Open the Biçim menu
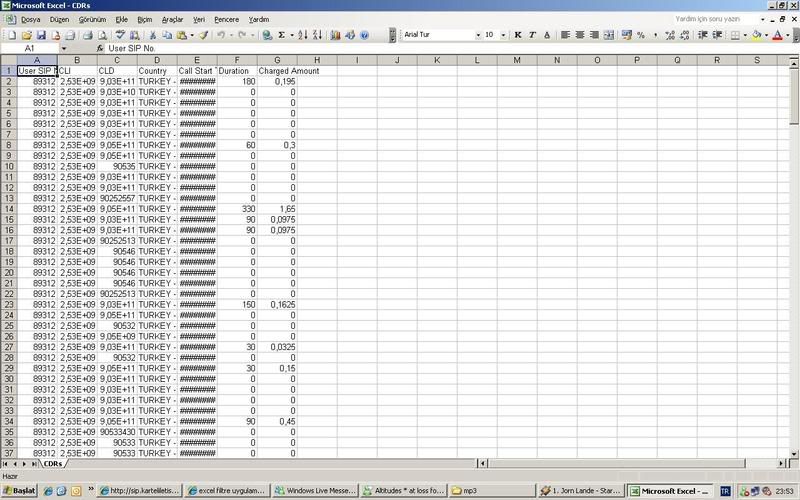Image resolution: width=800 pixels, height=500 pixels. (145, 19)
